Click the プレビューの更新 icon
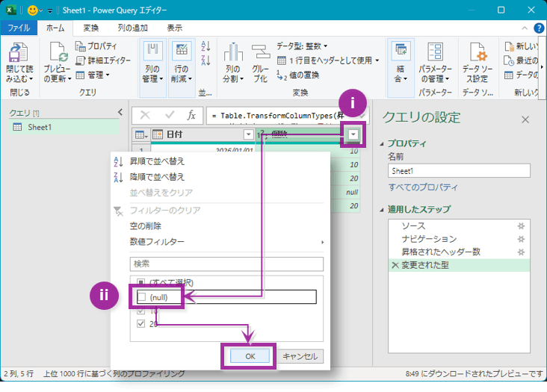The width and height of the screenshot is (547, 392). pyautogui.click(x=58, y=52)
